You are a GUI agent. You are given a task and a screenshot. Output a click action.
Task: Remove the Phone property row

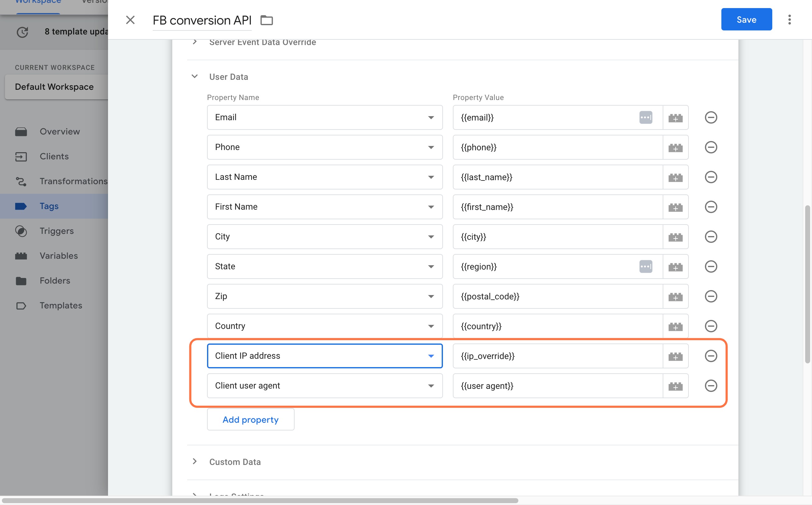(711, 147)
